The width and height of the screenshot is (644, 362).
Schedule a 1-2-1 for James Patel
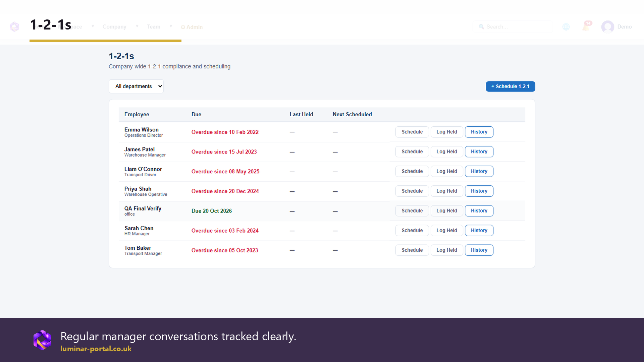click(x=412, y=152)
